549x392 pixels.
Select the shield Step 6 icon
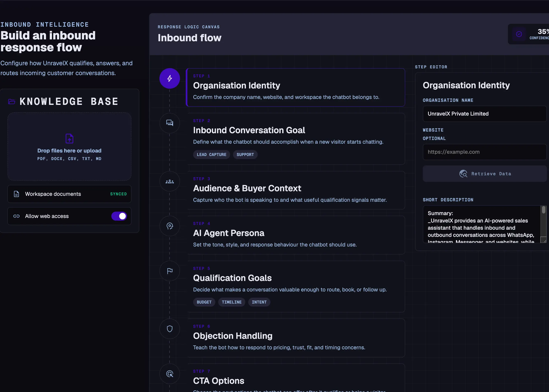(170, 329)
